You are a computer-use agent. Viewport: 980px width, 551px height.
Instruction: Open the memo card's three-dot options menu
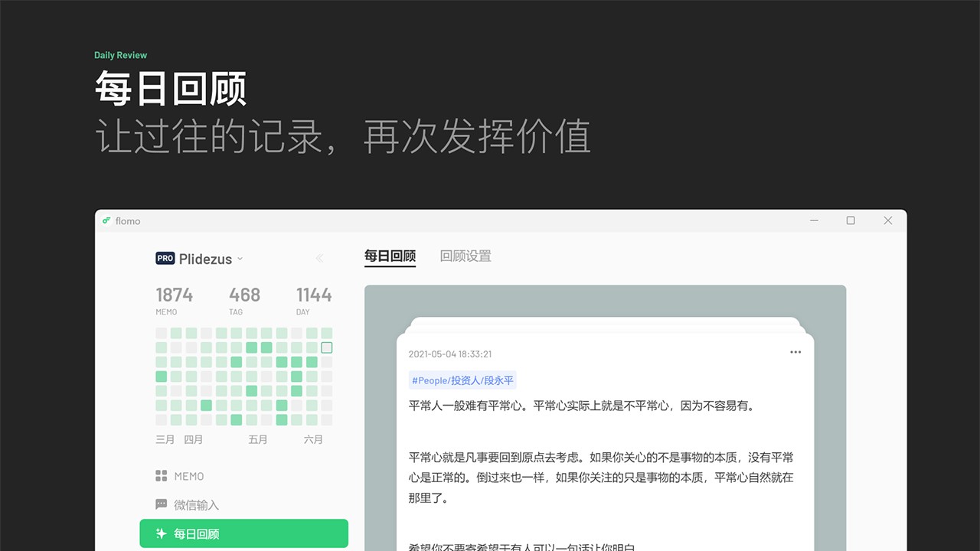click(795, 351)
